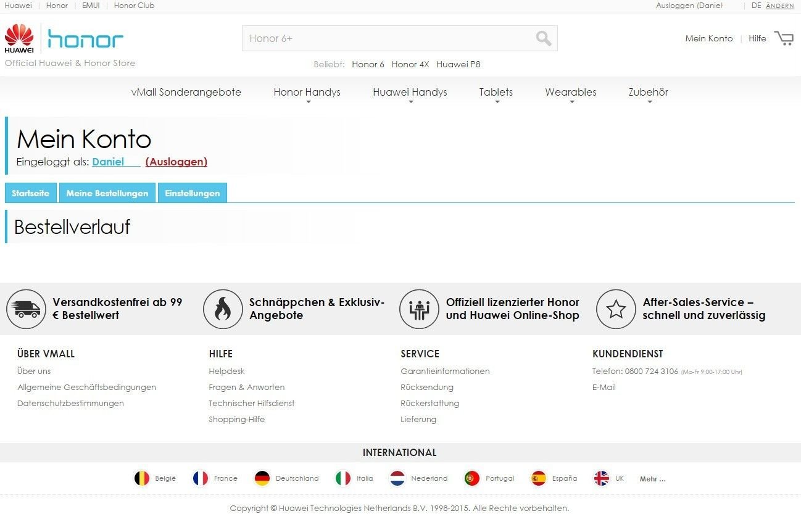Viewport: 801px width, 532px height.
Task: Select the Italia flag icon
Action: (343, 478)
